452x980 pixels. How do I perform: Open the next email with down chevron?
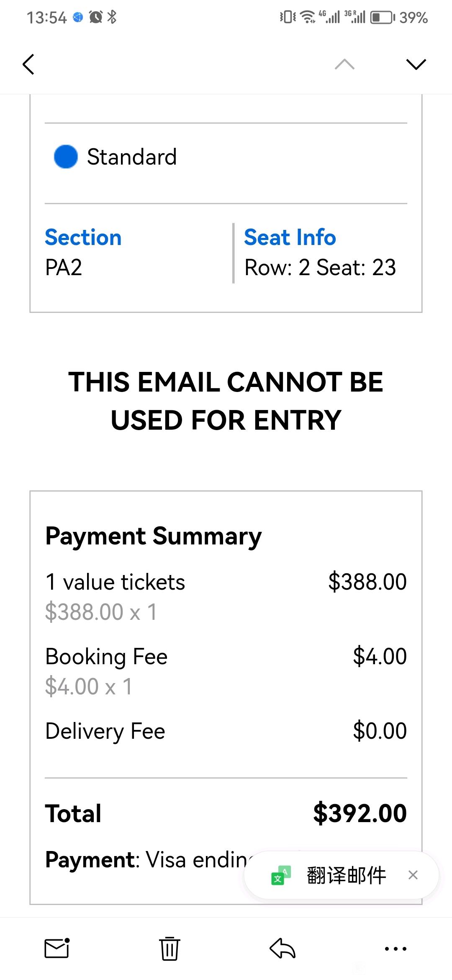click(x=416, y=64)
